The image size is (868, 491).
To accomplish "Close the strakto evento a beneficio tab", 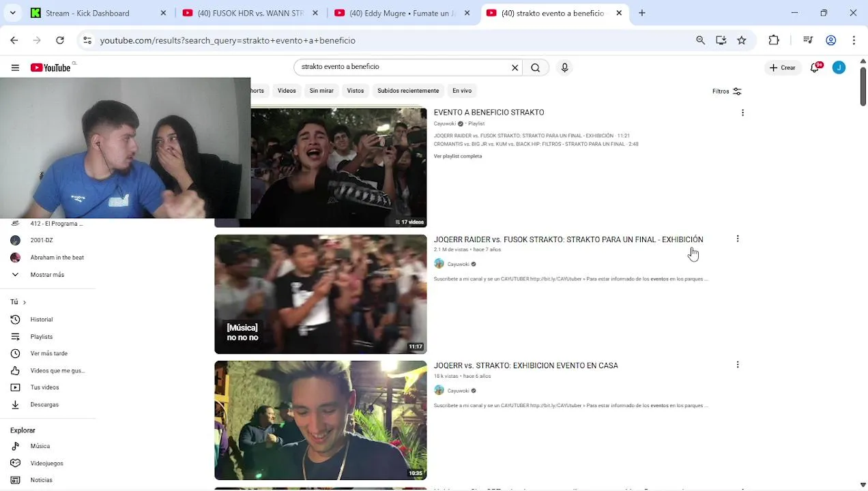I will [619, 13].
